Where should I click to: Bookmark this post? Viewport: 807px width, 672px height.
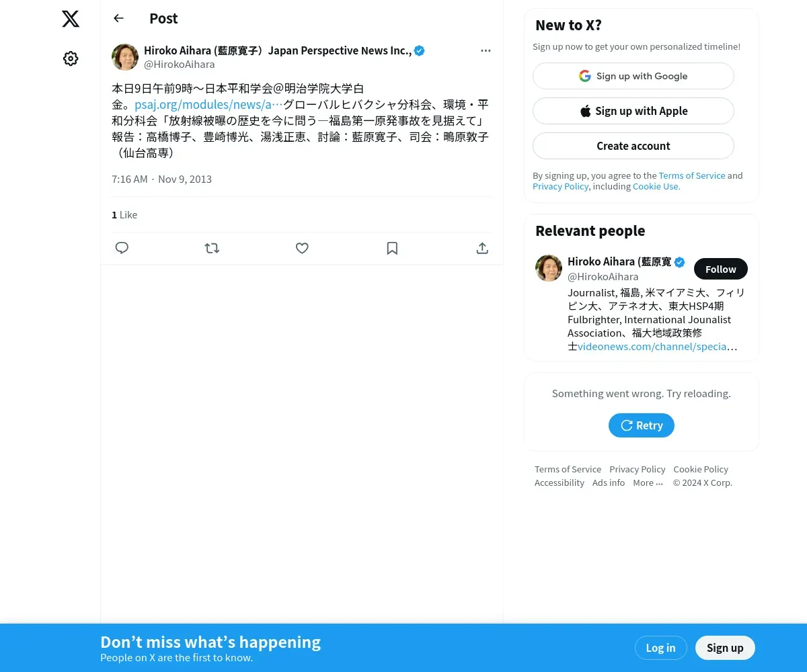[392, 248]
